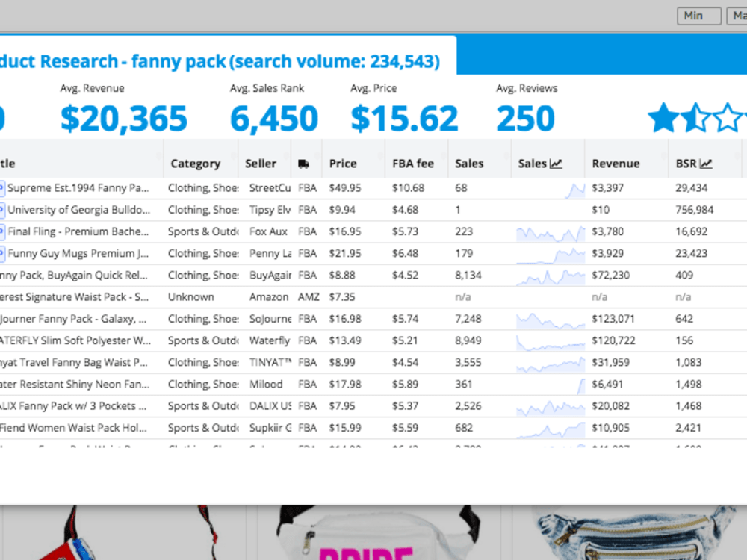This screenshot has height=560, width=747.
Task: Sort by the Revenue column header
Action: pyautogui.click(x=616, y=164)
